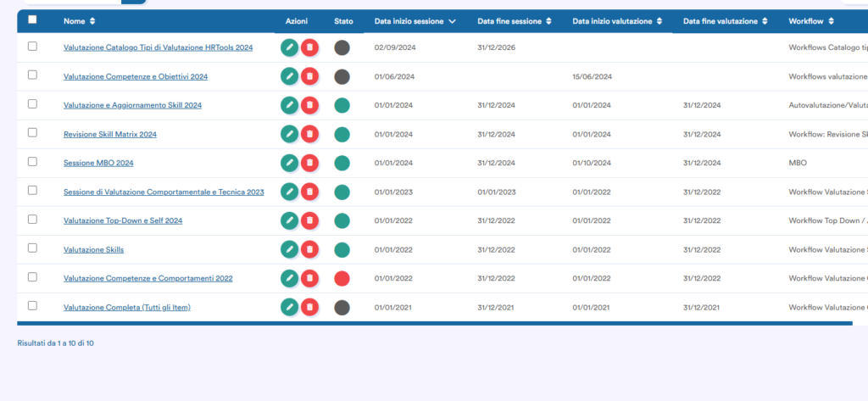The width and height of the screenshot is (868, 401).
Task: Tick checkbox for Valutazione Top-Down e Self 2024
Action: tap(33, 220)
